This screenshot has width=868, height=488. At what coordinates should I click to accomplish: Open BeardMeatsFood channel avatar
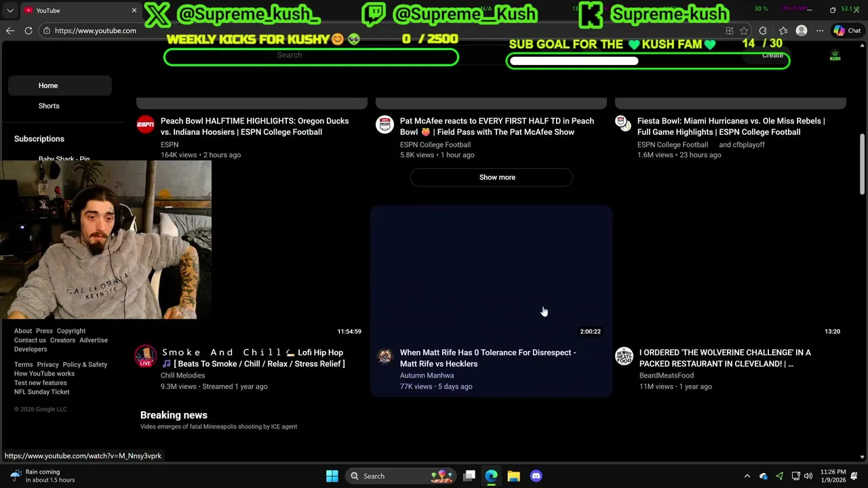[624, 356]
